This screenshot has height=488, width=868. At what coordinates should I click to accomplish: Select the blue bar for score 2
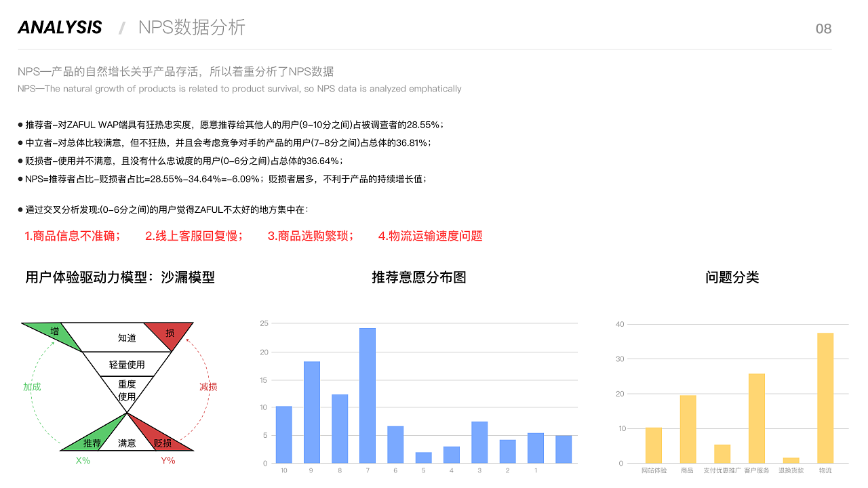click(507, 451)
